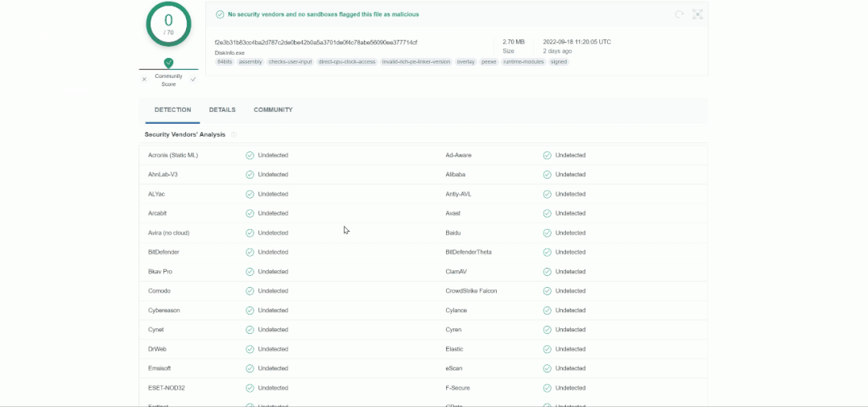Open the DETAILS tab
This screenshot has height=407, width=868.
tap(222, 110)
